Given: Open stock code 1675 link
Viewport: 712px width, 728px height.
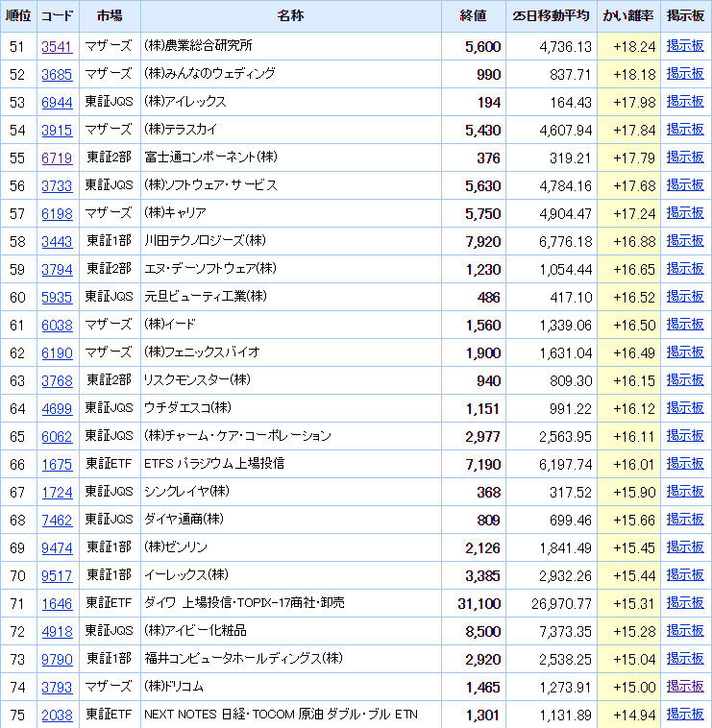Looking at the screenshot, I should point(57,465).
